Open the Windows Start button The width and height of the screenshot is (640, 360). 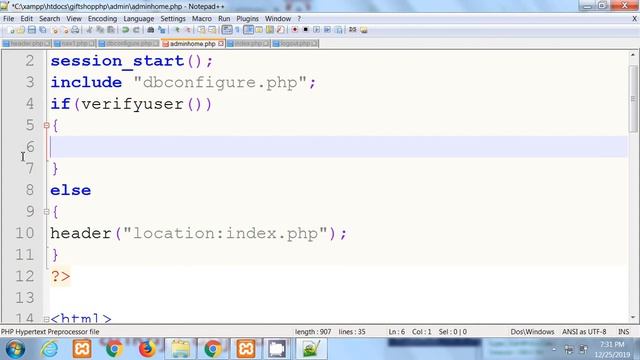click(x=15, y=349)
